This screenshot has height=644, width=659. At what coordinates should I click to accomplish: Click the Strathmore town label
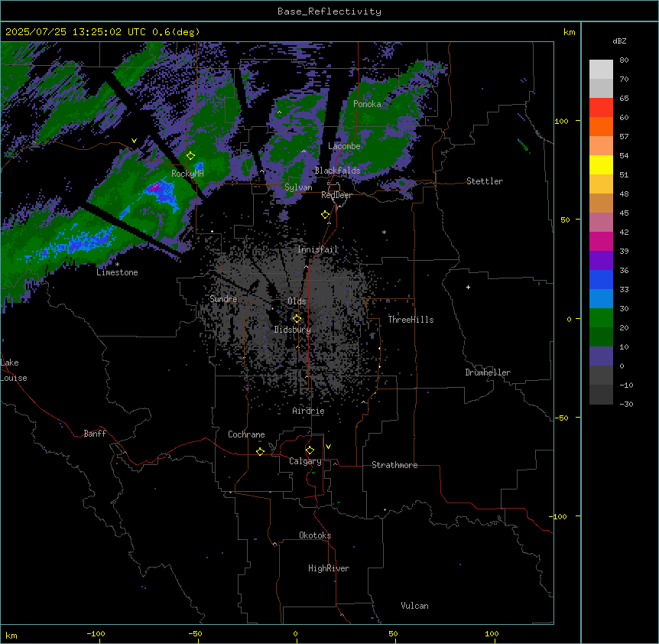tap(394, 465)
